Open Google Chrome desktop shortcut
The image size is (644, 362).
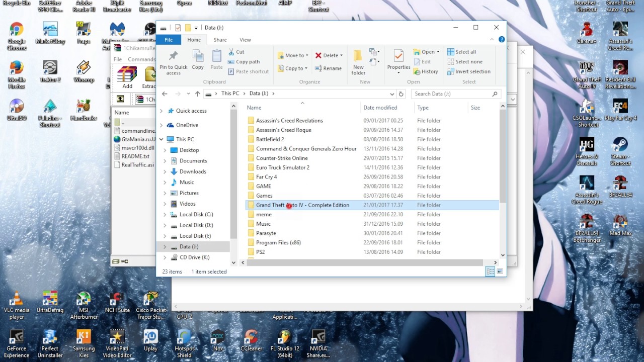click(17, 36)
